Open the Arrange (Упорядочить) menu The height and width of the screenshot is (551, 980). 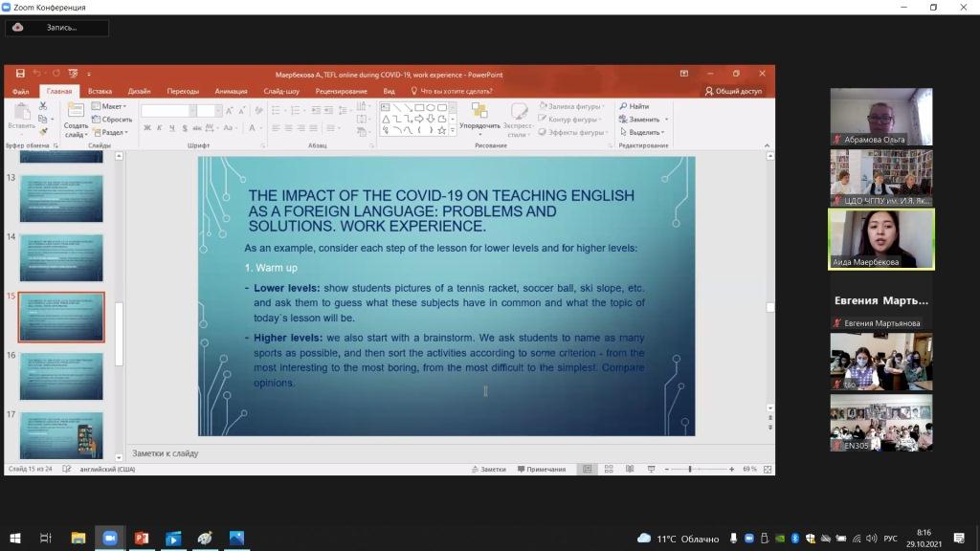(x=479, y=118)
